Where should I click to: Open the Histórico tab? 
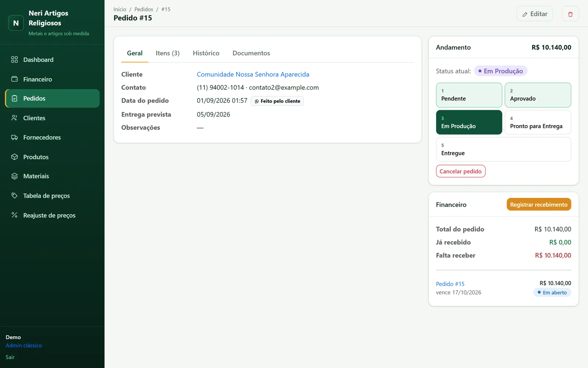coord(206,53)
